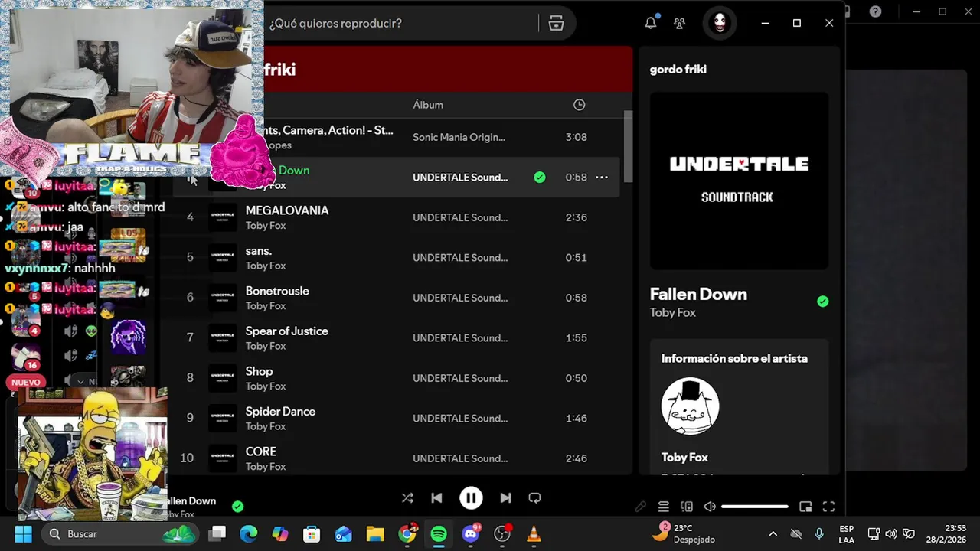This screenshot has height=551, width=980.
Task: Open File Explorer from taskbar
Action: (375, 534)
